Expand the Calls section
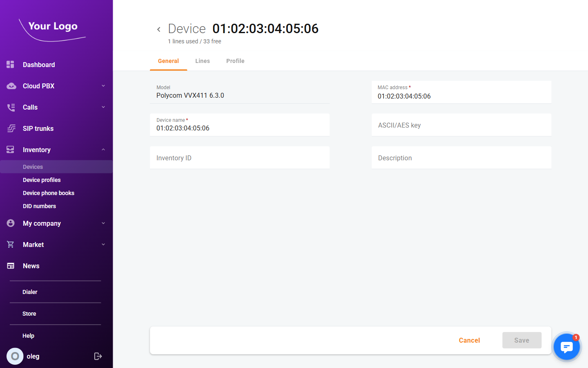Screen dimensions: 588x368 [103, 107]
